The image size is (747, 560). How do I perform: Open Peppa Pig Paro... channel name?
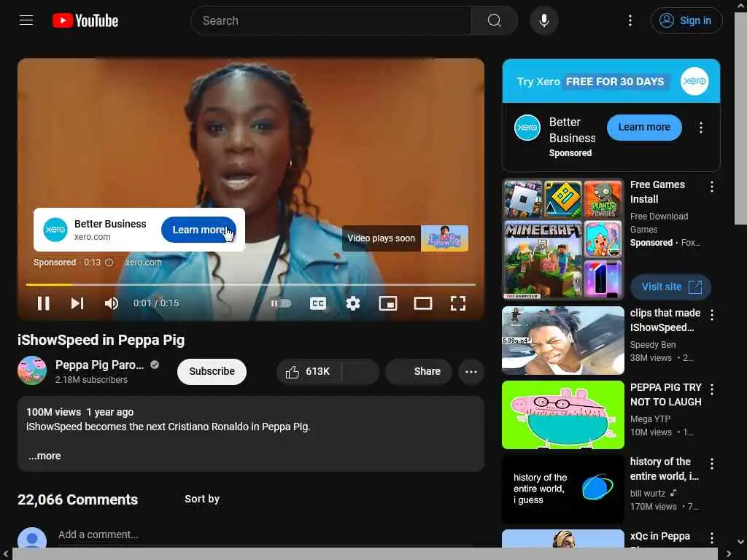coord(99,365)
